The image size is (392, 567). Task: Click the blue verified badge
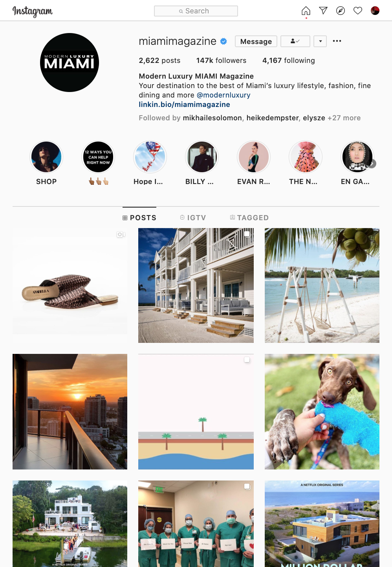tap(223, 41)
